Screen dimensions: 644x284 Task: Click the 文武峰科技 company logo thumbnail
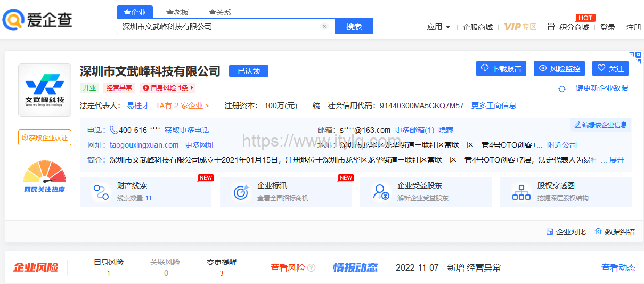point(45,90)
